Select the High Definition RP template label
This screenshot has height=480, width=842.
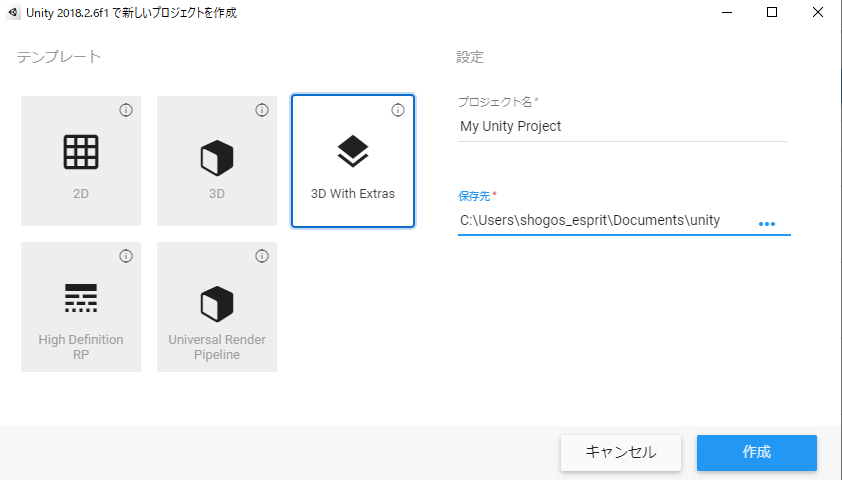point(81,347)
